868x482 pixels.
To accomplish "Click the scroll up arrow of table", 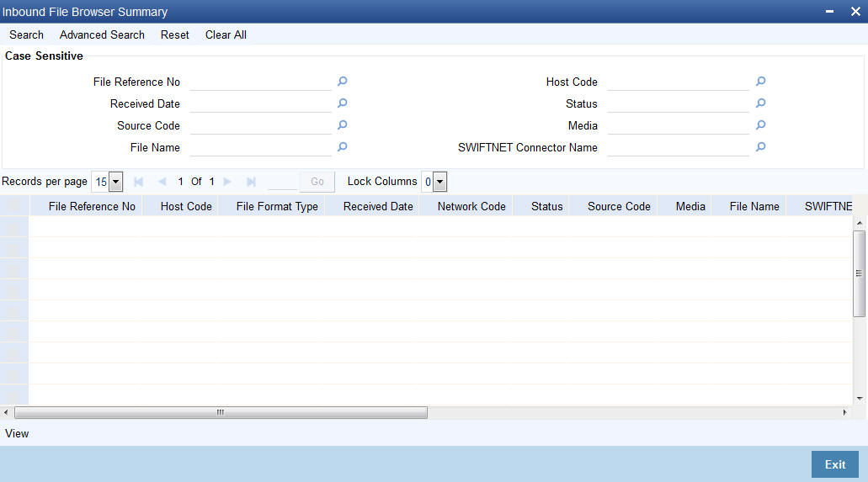I will click(859, 222).
